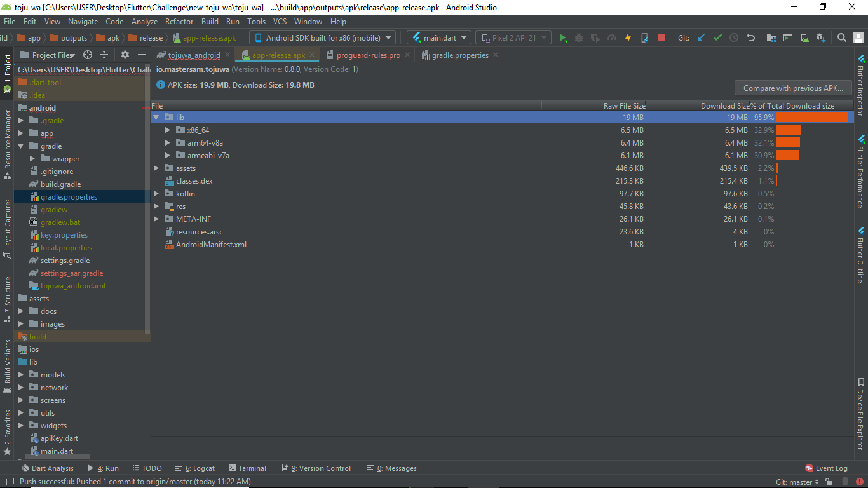
Task: Open the AVD Manager icon
Action: click(x=804, y=38)
